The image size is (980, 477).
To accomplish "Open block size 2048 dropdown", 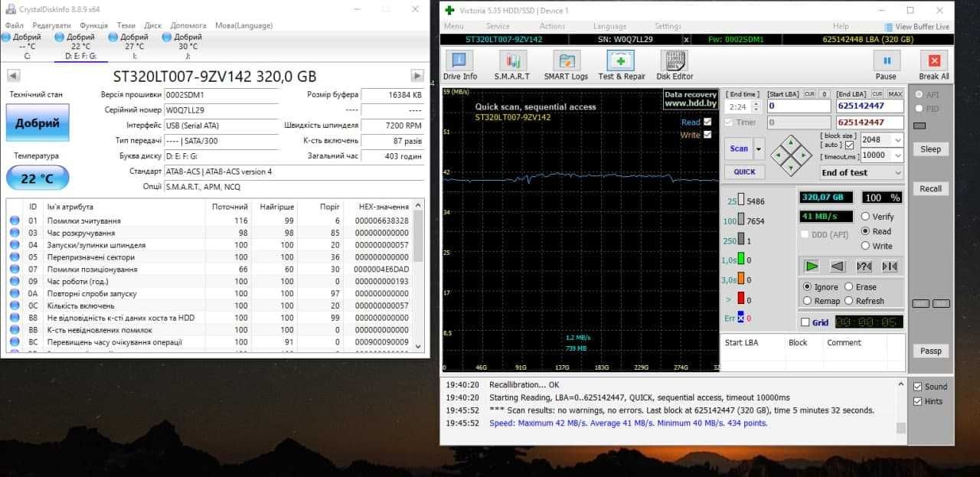I will [897, 139].
